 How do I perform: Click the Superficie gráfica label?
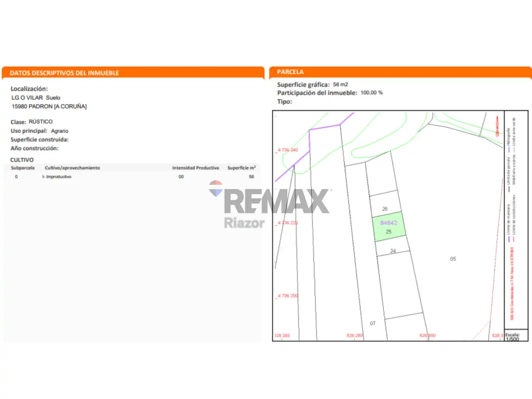point(303,85)
